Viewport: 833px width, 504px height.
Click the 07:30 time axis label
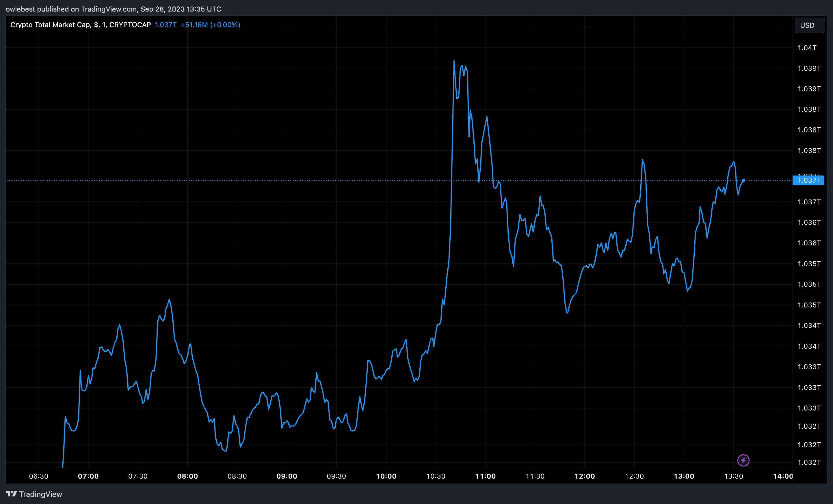pyautogui.click(x=138, y=476)
